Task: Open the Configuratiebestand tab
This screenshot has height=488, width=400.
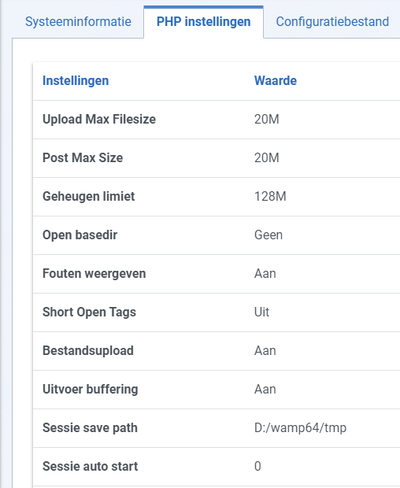Action: tap(332, 22)
